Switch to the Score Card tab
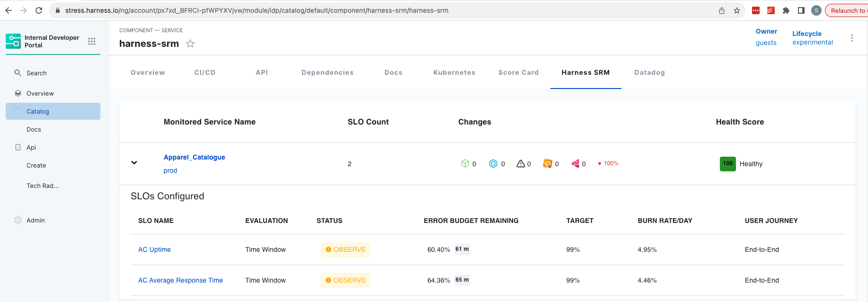Viewport: 868px width, 302px height. pos(518,73)
